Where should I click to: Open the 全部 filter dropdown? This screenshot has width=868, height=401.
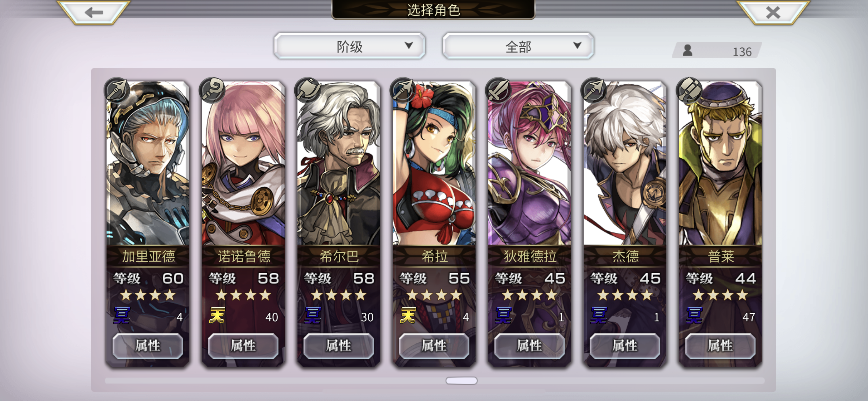coord(518,46)
